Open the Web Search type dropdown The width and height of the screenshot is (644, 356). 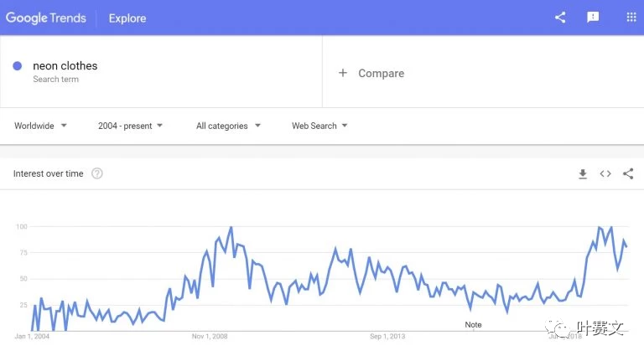[319, 126]
